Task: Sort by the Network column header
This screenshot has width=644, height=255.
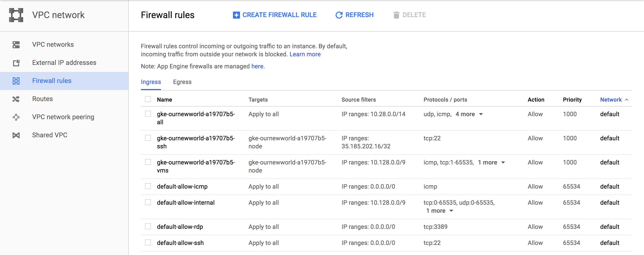Action: pyautogui.click(x=614, y=100)
